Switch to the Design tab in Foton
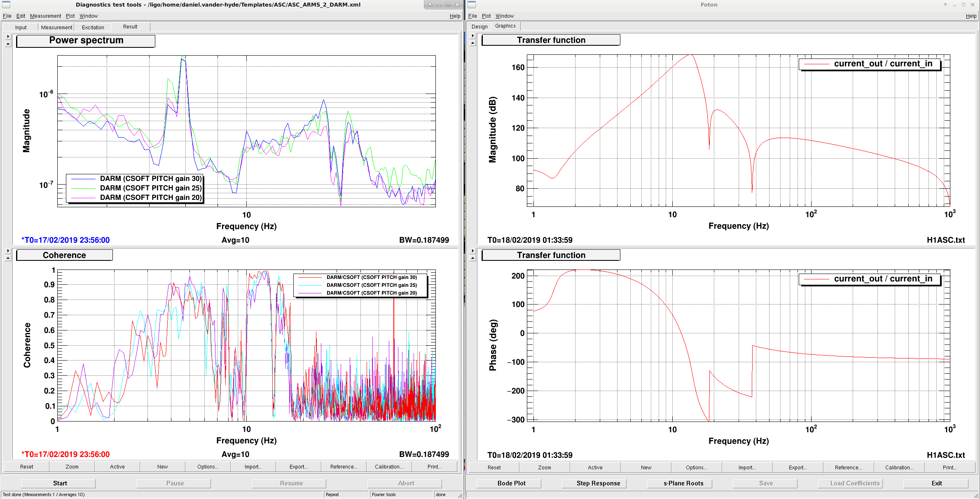Screen dimensions: 980x499 [x=479, y=26]
